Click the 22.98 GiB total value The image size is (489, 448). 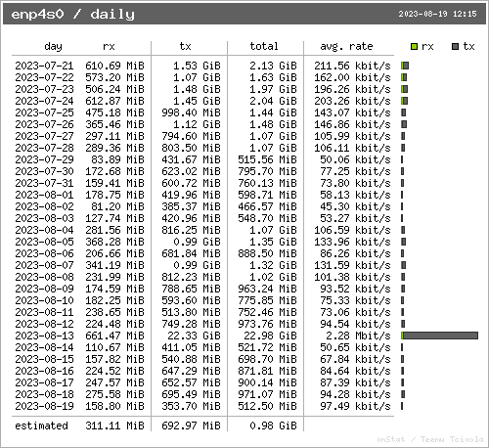270,336
